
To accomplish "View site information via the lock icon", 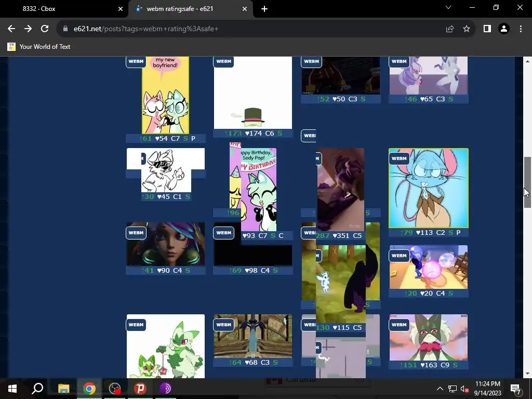I will (65, 29).
